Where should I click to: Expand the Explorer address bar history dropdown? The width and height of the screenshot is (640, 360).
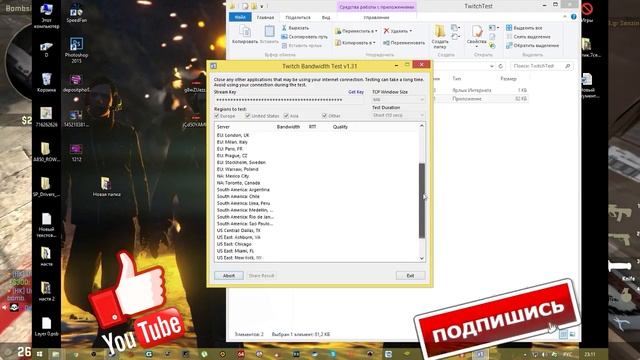pos(491,66)
